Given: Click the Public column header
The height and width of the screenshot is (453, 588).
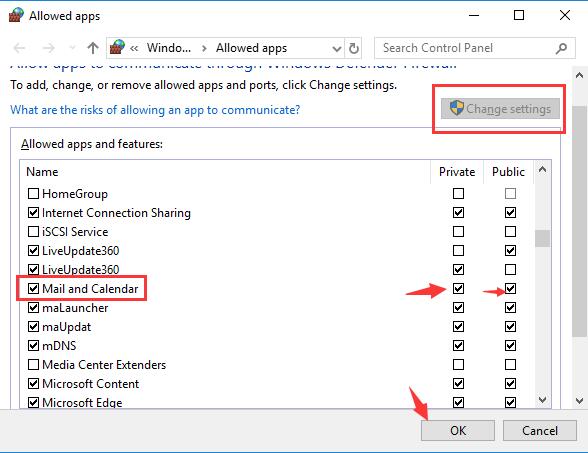Looking at the screenshot, I should click(x=508, y=172).
